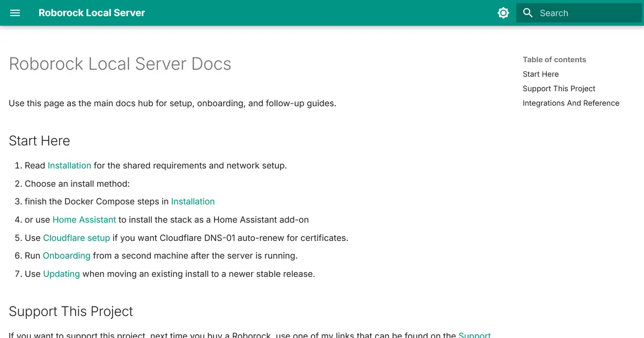644x338 pixels.
Task: Click the Roborock Local Server header title
Action: (x=92, y=13)
